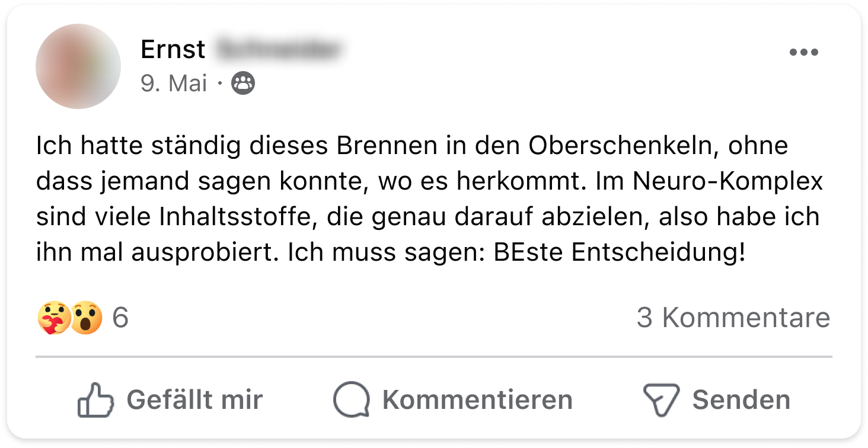Click the care heart-hug reaction emoji

point(53,318)
